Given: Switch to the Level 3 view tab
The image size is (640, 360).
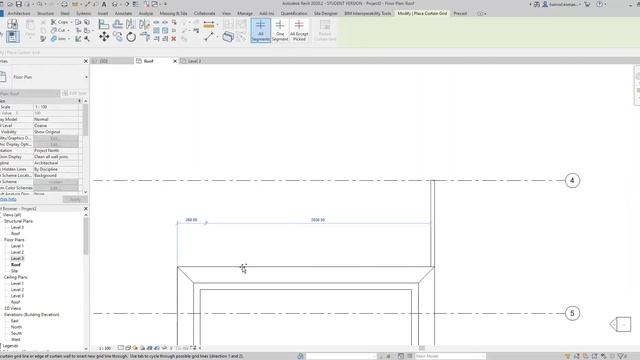Looking at the screenshot, I should pos(194,61).
